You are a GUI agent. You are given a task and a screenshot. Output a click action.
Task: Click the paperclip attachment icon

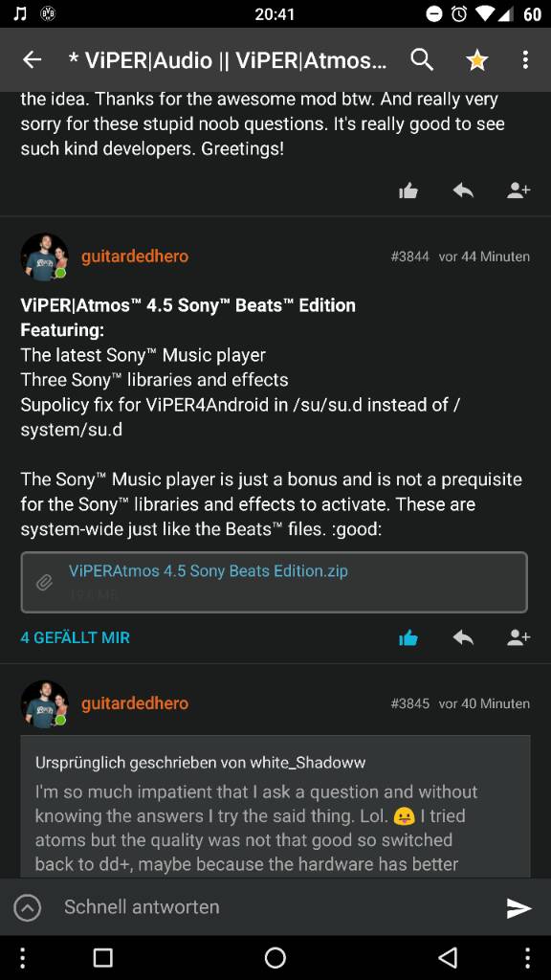point(44,583)
